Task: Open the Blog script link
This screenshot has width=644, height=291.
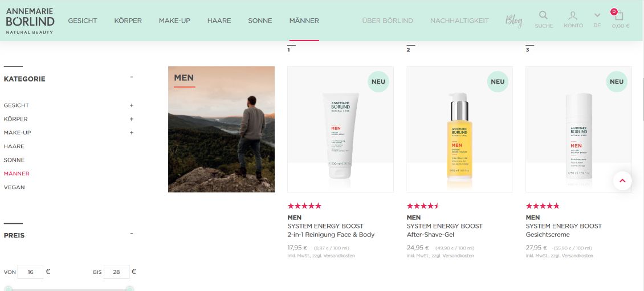Action: pyautogui.click(x=514, y=21)
